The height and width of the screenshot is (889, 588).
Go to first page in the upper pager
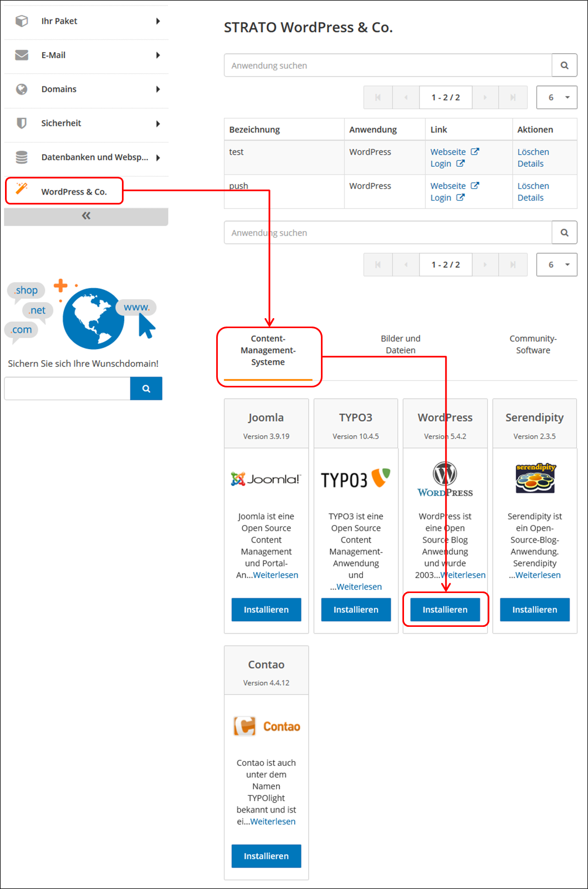point(378,98)
